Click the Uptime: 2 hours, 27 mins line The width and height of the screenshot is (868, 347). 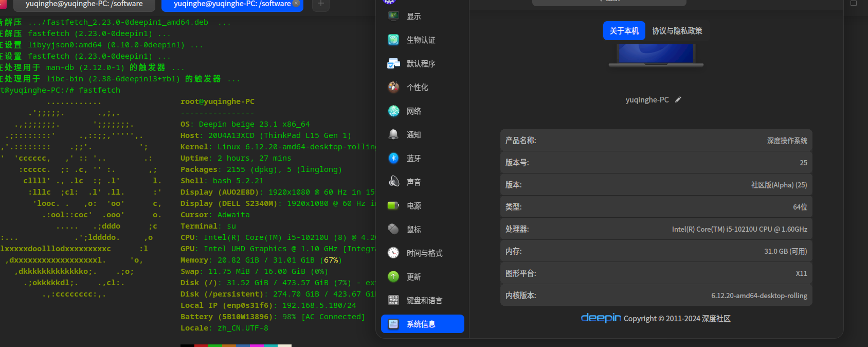236,158
